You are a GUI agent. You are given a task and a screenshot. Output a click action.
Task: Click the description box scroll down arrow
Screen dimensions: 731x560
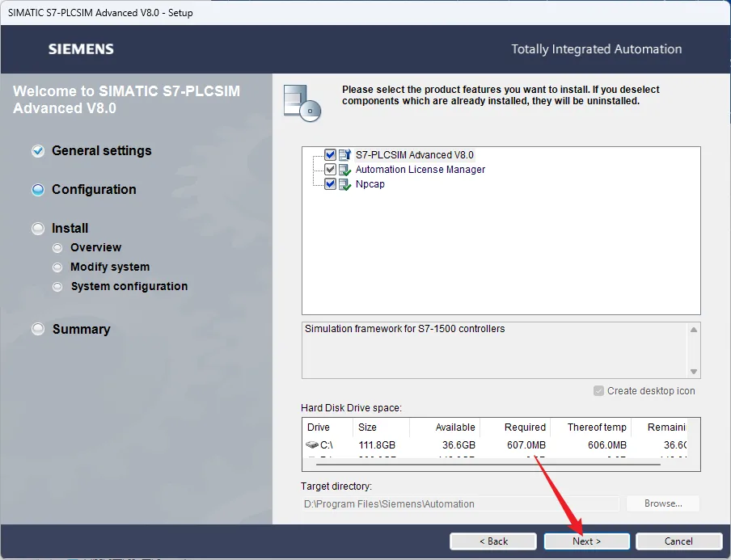click(694, 372)
